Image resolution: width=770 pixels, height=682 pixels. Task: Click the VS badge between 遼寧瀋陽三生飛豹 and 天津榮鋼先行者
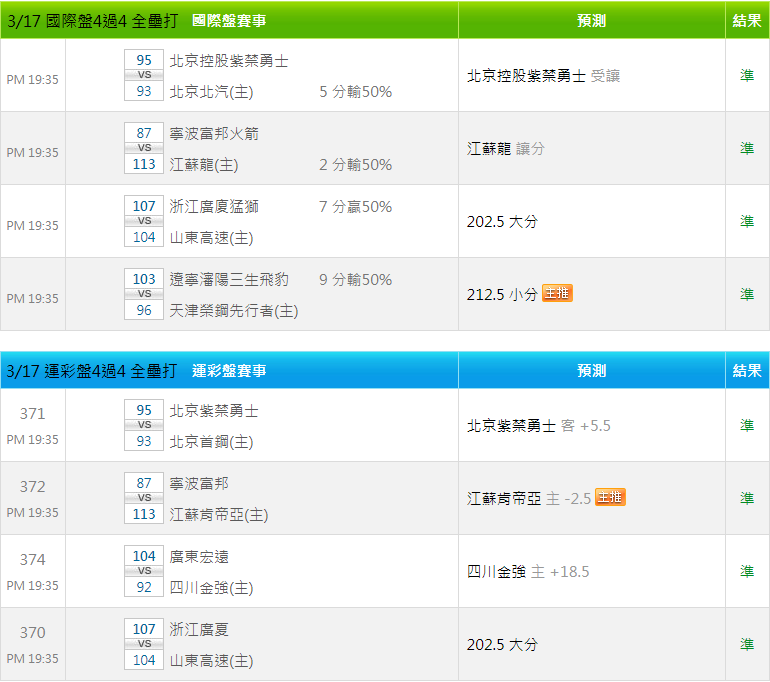[144, 294]
